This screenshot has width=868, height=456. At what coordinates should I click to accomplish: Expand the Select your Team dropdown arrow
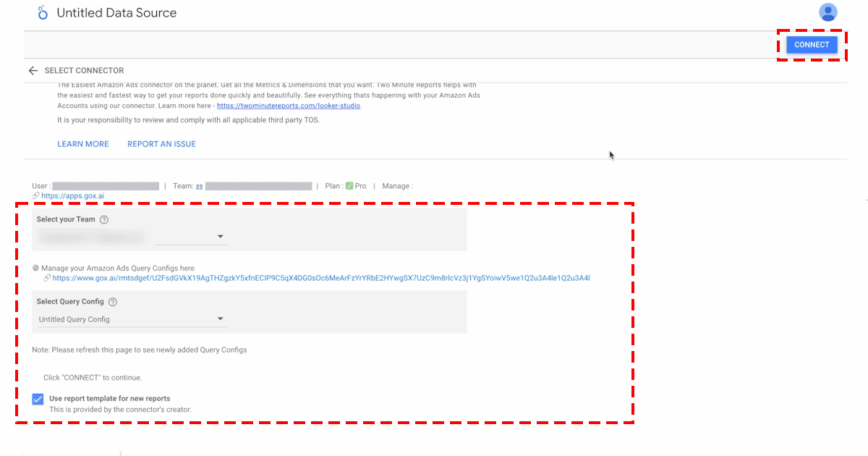(220, 237)
